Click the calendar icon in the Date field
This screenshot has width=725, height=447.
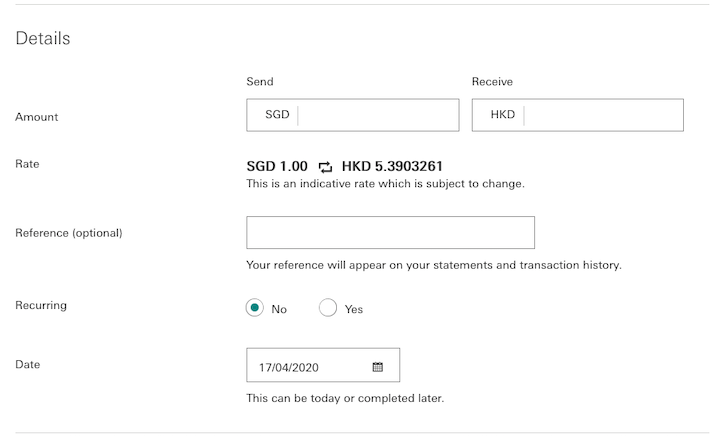pyautogui.click(x=377, y=367)
